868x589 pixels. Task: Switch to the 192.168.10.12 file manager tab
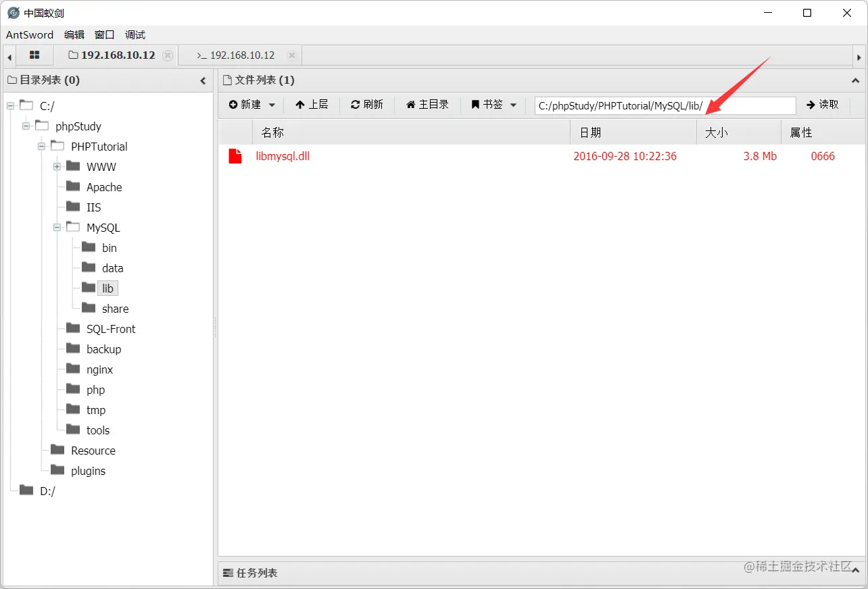(x=112, y=55)
